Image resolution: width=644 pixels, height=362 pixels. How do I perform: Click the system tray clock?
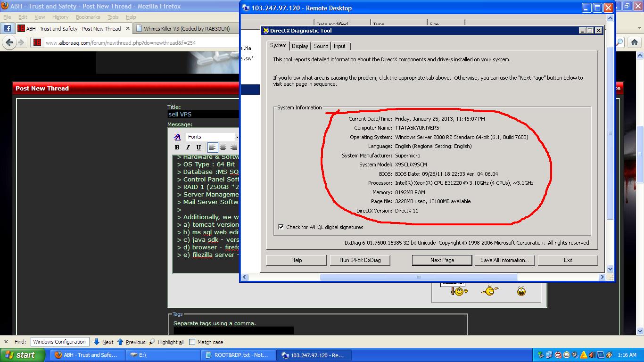[627, 355]
